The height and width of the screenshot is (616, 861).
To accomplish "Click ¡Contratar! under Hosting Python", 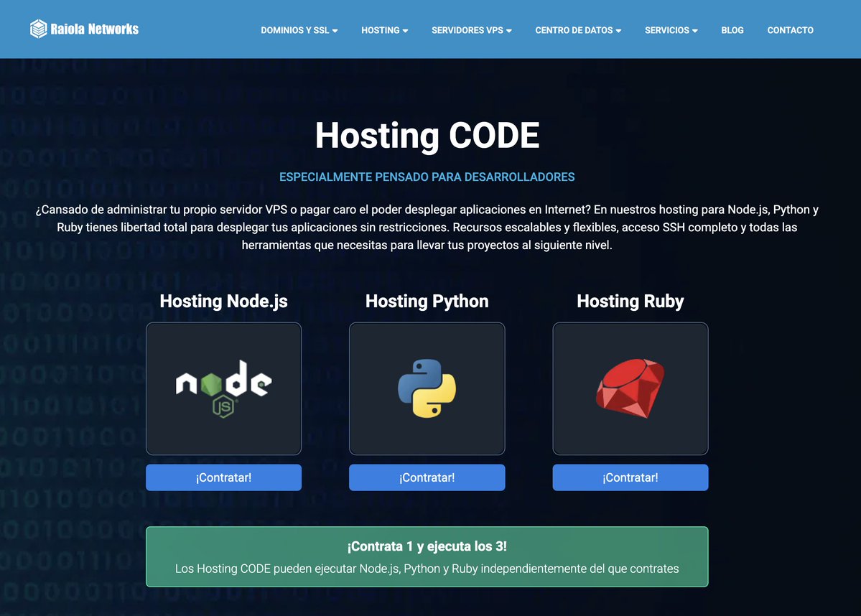I will point(427,477).
